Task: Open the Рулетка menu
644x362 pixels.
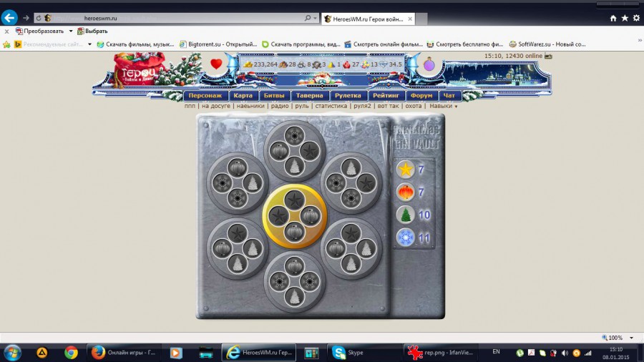Action: (x=348, y=95)
